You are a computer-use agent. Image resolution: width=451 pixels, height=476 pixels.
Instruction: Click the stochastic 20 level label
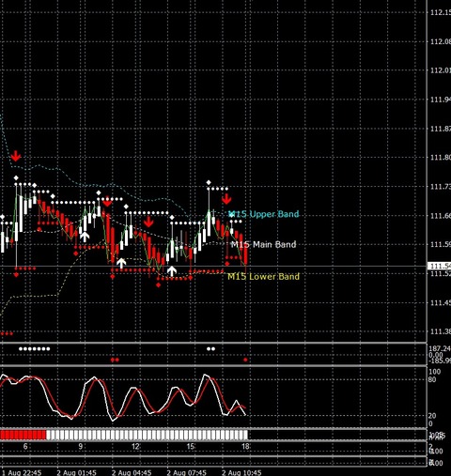432,416
